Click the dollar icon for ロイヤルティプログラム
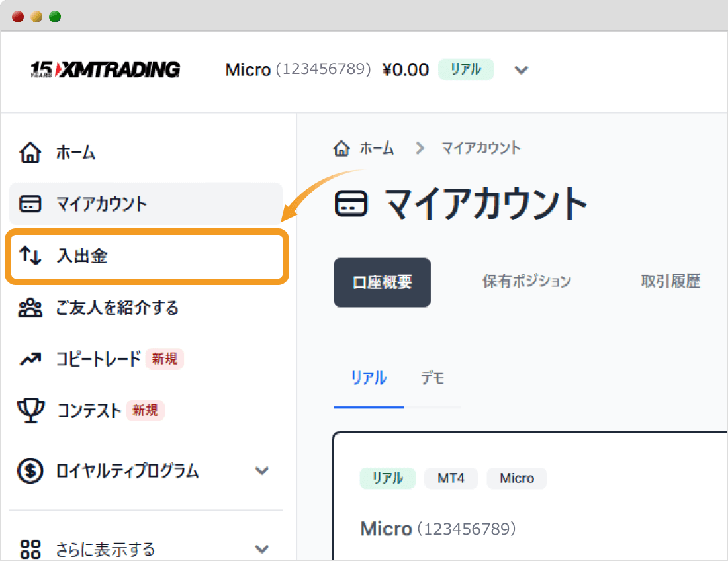 [x=30, y=471]
